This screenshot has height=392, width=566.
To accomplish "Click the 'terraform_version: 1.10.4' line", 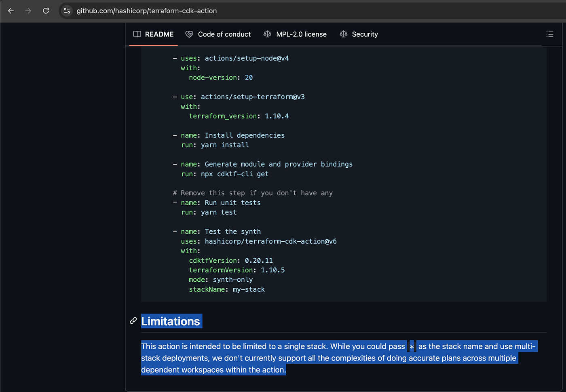I will point(239,116).
